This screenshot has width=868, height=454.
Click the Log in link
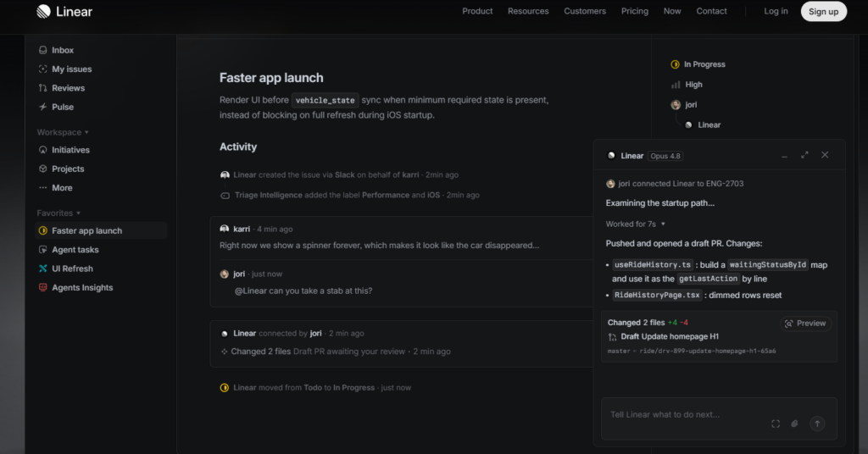(776, 11)
